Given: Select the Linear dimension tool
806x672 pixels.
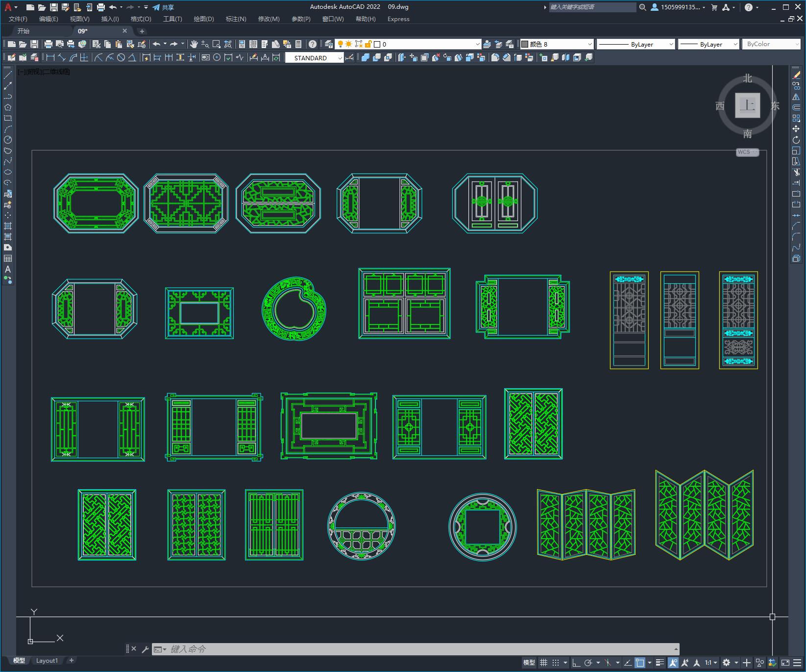Looking at the screenshot, I should tap(50, 57).
